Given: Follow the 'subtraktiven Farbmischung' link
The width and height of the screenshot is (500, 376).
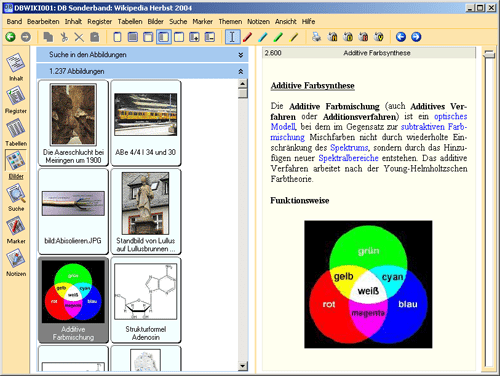Looking at the screenshot, I should point(434,127).
